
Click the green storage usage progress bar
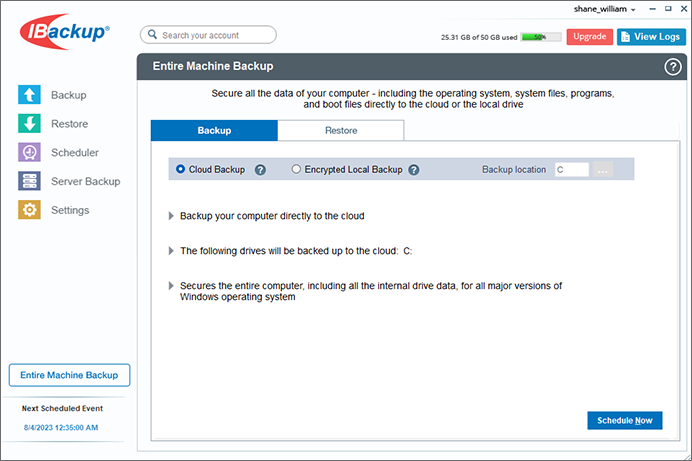tap(541, 37)
